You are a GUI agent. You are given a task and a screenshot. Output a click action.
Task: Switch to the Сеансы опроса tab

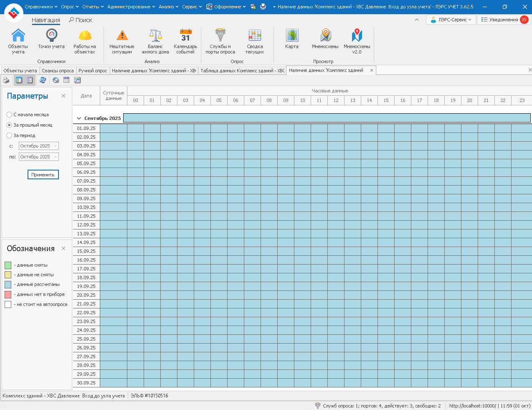[x=58, y=71]
